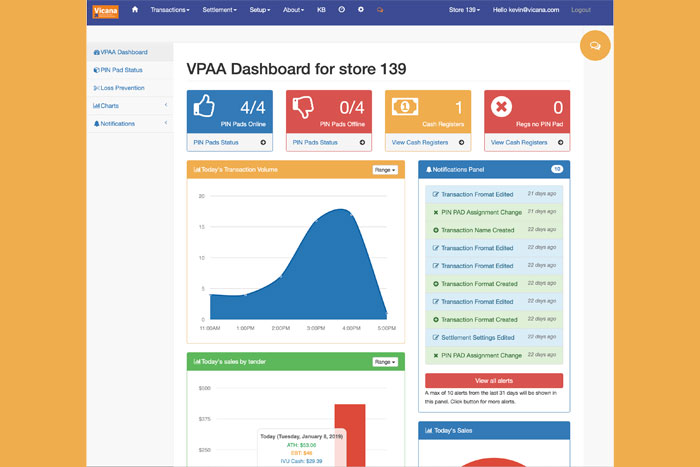Open the Settlement Settings Edited notification
Viewport: 700px width, 467px height.
pyautogui.click(x=494, y=338)
